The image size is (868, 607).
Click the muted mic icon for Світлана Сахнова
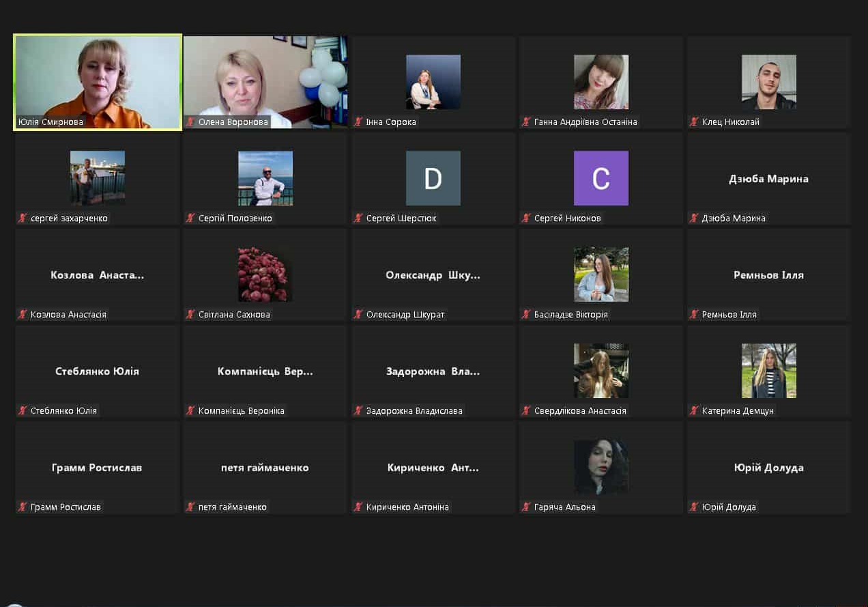tap(191, 315)
